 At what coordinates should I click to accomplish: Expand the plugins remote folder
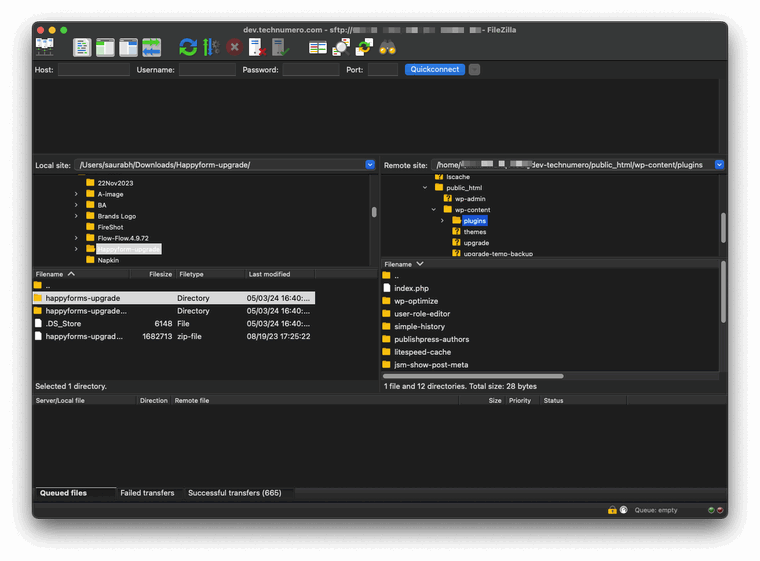[442, 221]
